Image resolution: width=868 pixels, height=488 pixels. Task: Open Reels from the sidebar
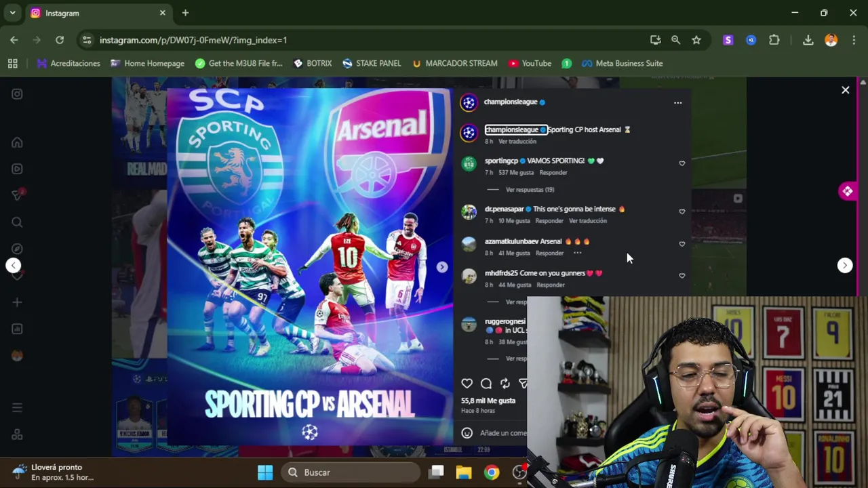coord(17,169)
